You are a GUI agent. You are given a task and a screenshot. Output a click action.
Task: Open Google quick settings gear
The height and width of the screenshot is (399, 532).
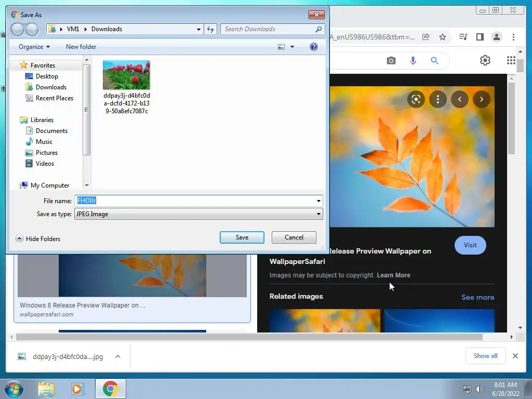coord(485,60)
